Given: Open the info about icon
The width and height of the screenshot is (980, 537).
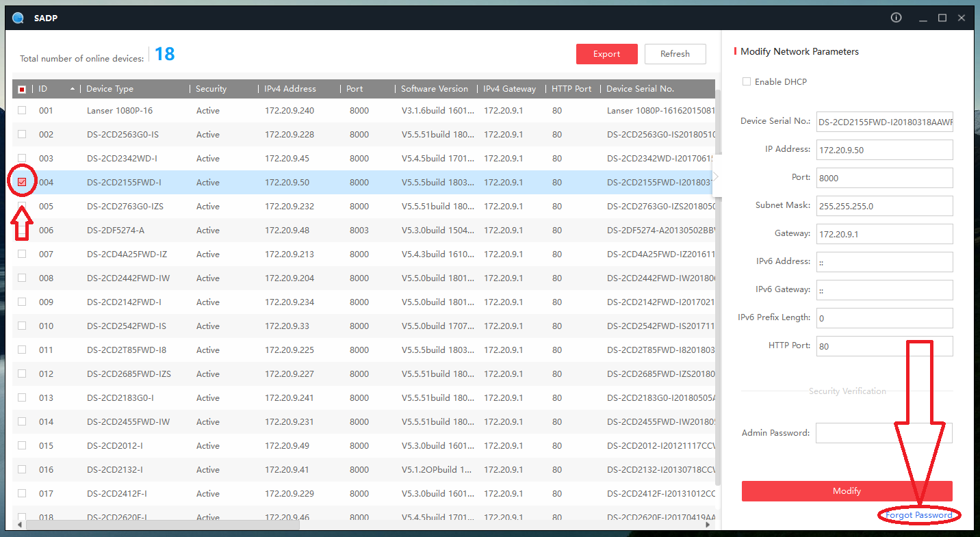Looking at the screenshot, I should coord(896,18).
